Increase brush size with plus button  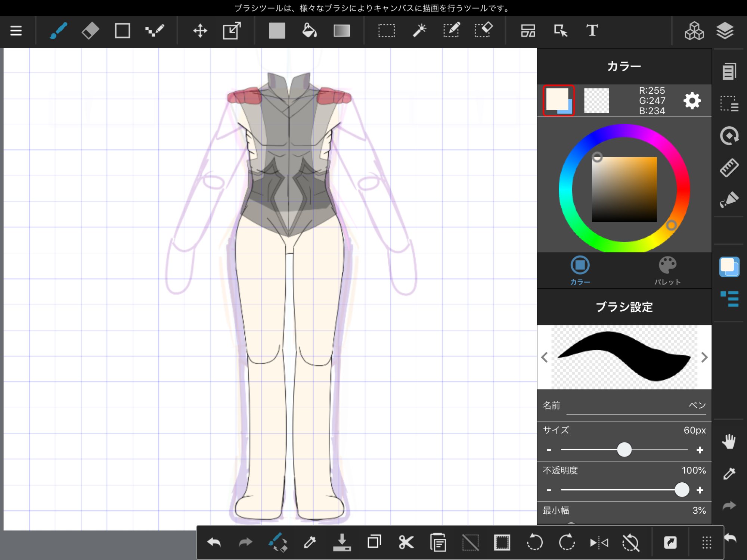pyautogui.click(x=700, y=450)
